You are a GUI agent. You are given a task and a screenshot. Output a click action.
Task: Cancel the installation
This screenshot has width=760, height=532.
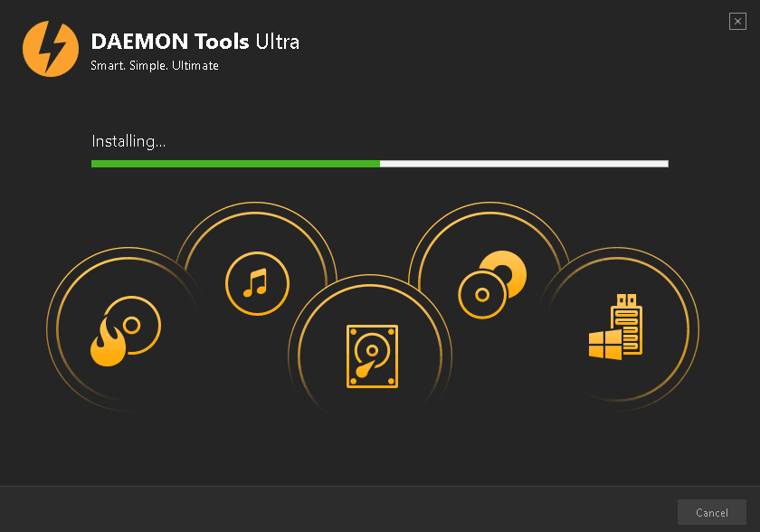click(711, 512)
